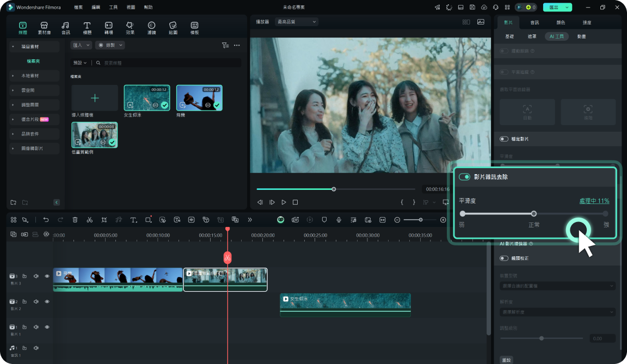Open the 轉場 transitions tab
Viewport: 627px width, 364px height.
tap(108, 28)
